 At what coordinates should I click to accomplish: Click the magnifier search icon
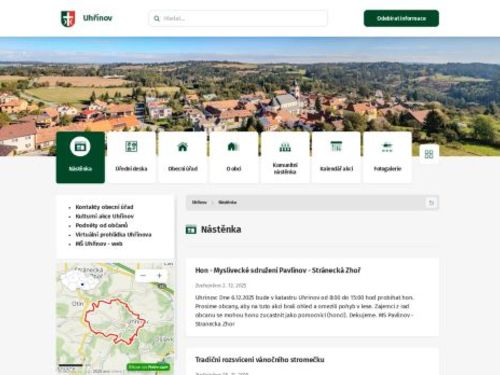click(157, 19)
